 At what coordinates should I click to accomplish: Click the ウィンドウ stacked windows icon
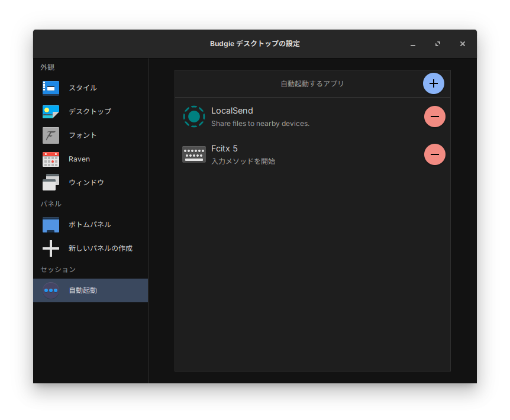[51, 182]
